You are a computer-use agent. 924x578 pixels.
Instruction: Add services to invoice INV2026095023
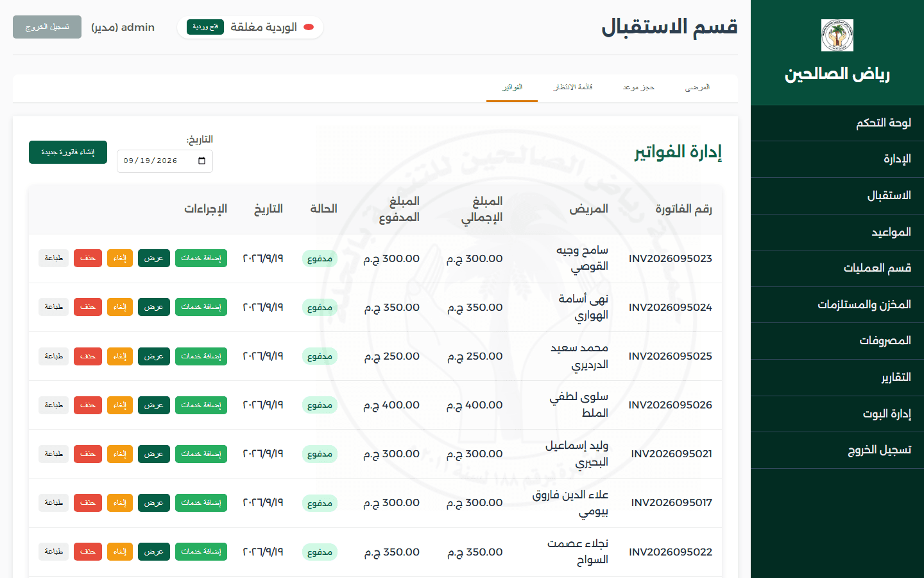pyautogui.click(x=201, y=258)
